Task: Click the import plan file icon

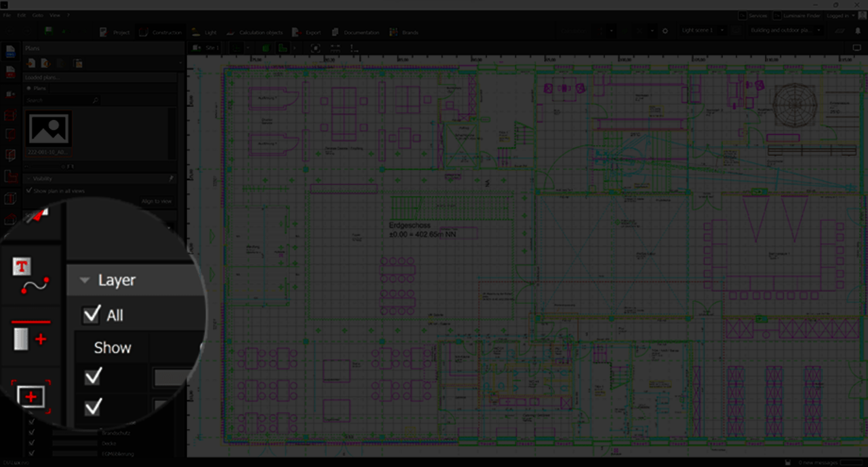Action: pyautogui.click(x=31, y=63)
